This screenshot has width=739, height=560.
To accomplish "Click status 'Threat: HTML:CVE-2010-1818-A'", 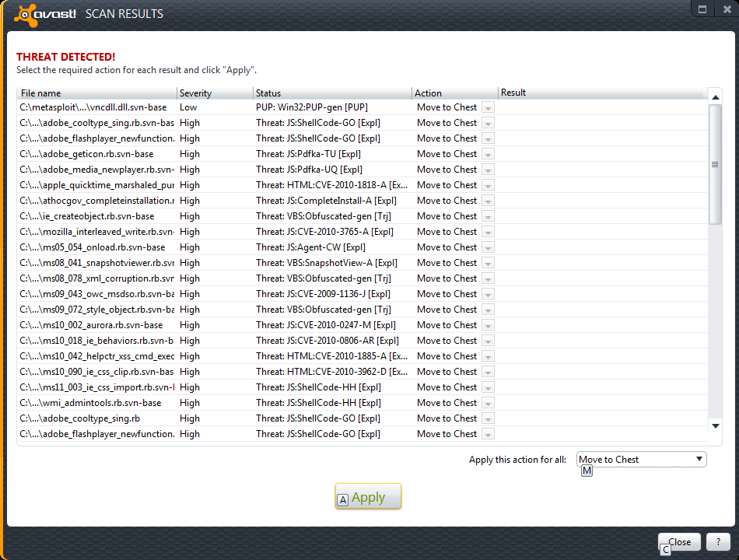I will (332, 185).
